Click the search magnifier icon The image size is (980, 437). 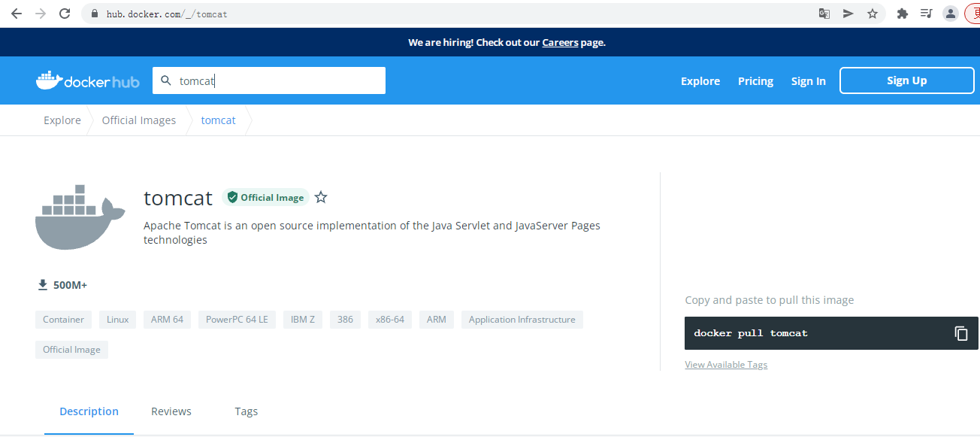pyautogui.click(x=166, y=80)
